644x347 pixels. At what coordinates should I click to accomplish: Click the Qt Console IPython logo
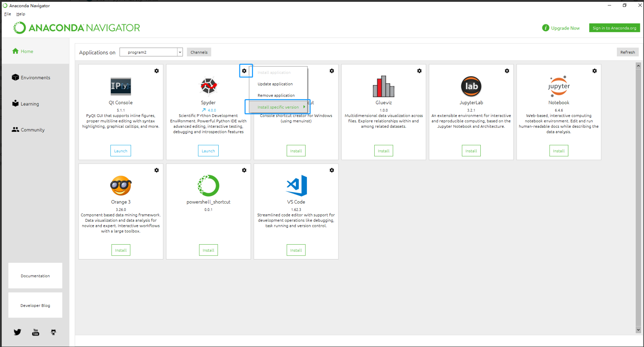click(x=121, y=86)
